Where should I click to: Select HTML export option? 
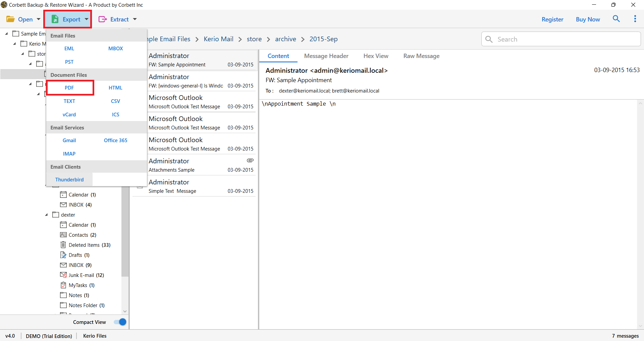click(116, 88)
